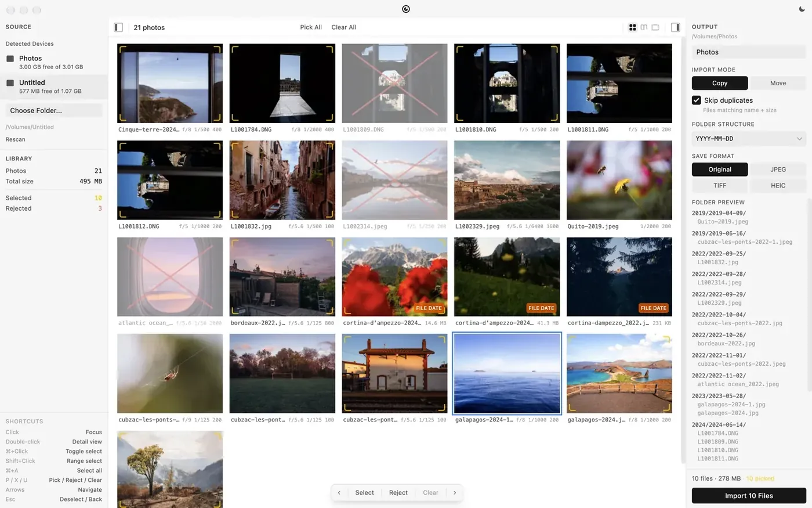
Task: Click the app logo in title bar
Action: [x=406, y=9]
